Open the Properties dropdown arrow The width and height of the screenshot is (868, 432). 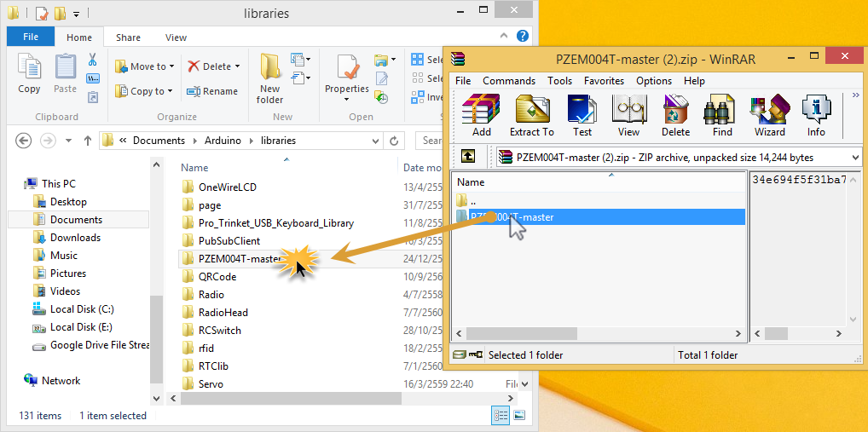(x=346, y=100)
